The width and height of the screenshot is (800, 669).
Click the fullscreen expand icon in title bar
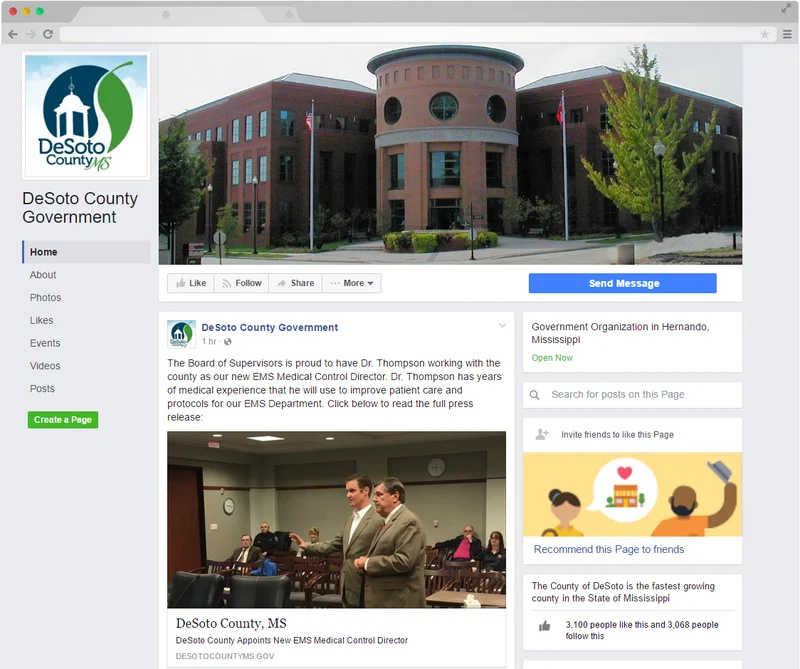click(x=786, y=9)
